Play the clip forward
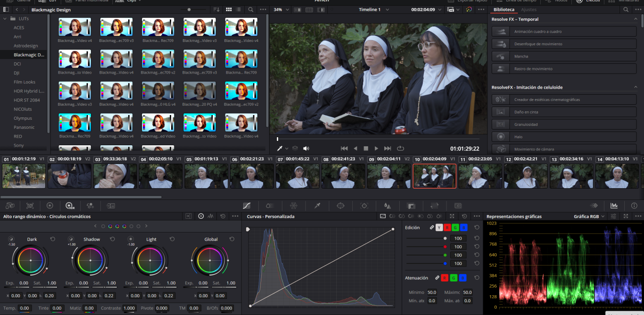This screenshot has width=644, height=315. [376, 149]
